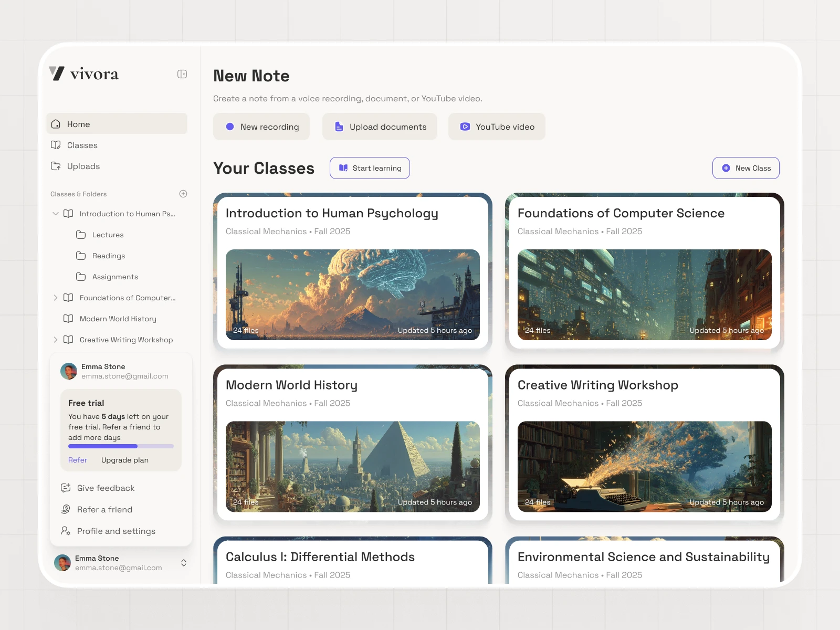Click the Profile and settings user-gear icon
The width and height of the screenshot is (840, 630).
click(66, 531)
